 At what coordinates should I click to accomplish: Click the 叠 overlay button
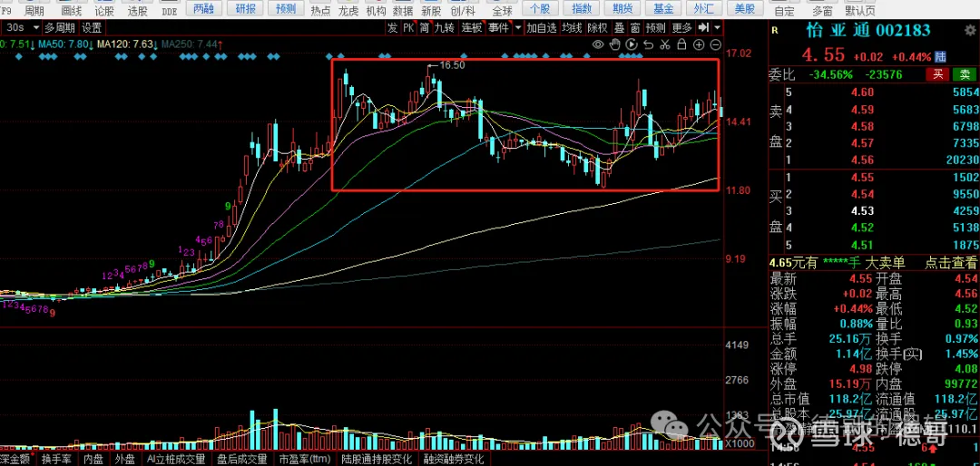(x=620, y=27)
